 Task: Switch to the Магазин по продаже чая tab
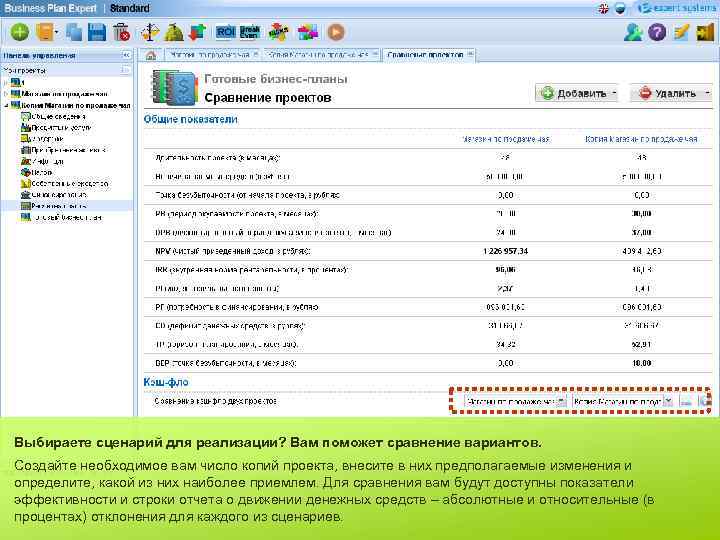tap(209, 55)
